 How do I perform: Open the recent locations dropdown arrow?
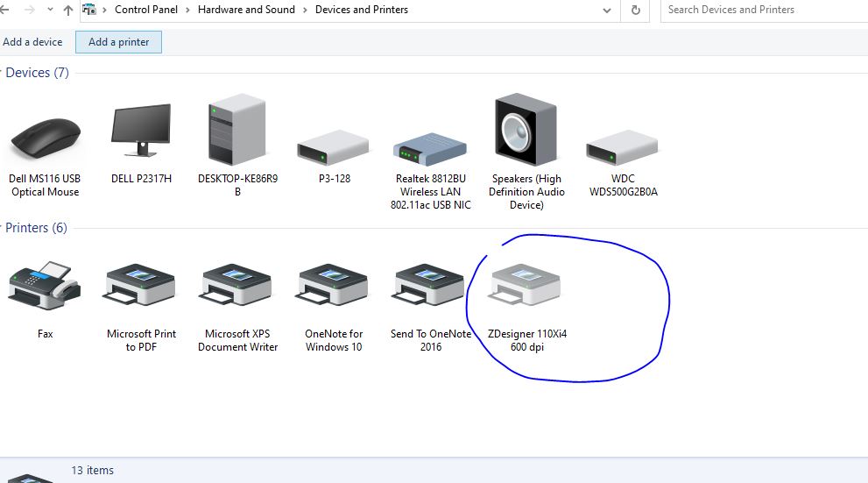coord(51,10)
